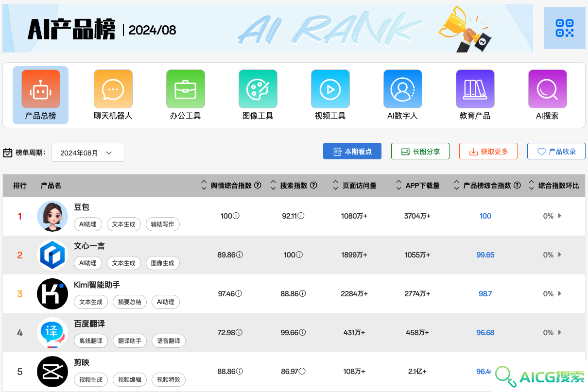Click the 获取更多 button
588x392 pixels.
(488, 151)
